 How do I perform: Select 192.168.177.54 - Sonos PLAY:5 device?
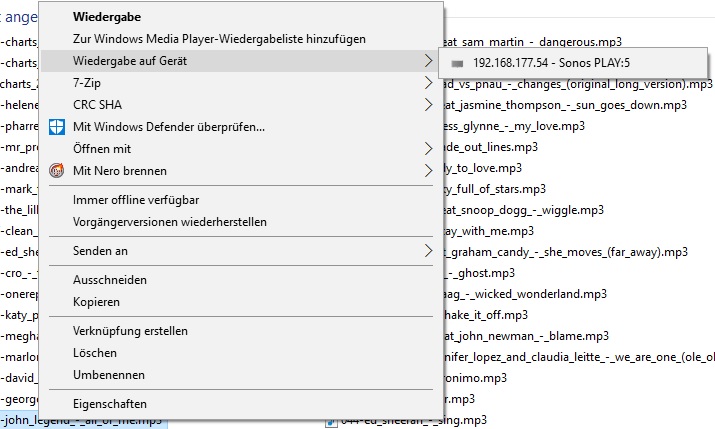point(559,62)
